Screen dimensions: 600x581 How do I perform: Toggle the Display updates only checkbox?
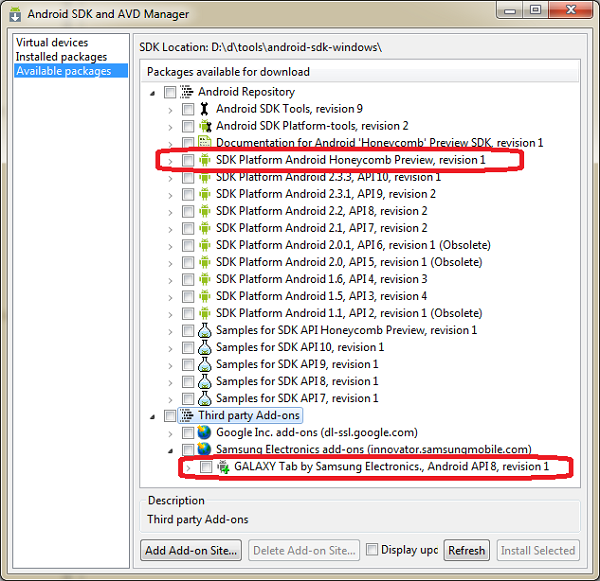[372, 549]
